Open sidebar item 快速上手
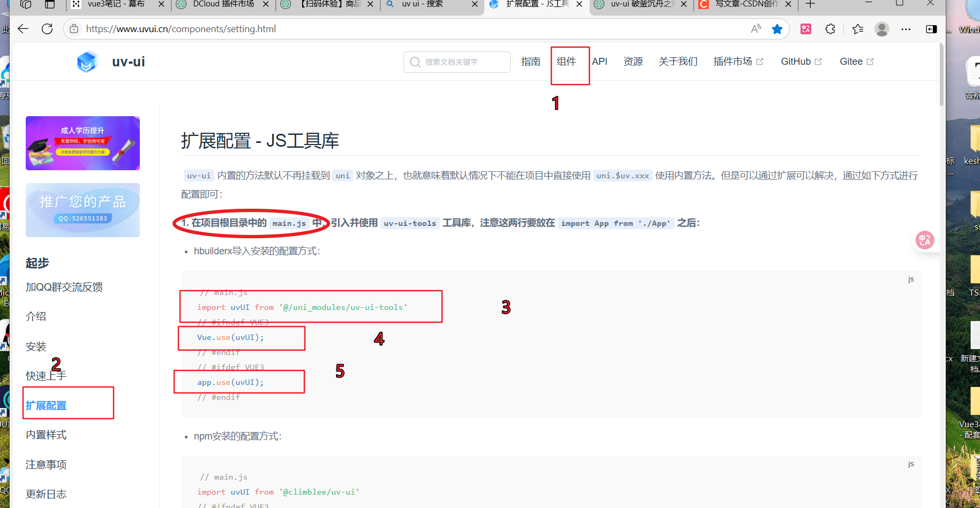The width and height of the screenshot is (980, 508). coord(46,376)
